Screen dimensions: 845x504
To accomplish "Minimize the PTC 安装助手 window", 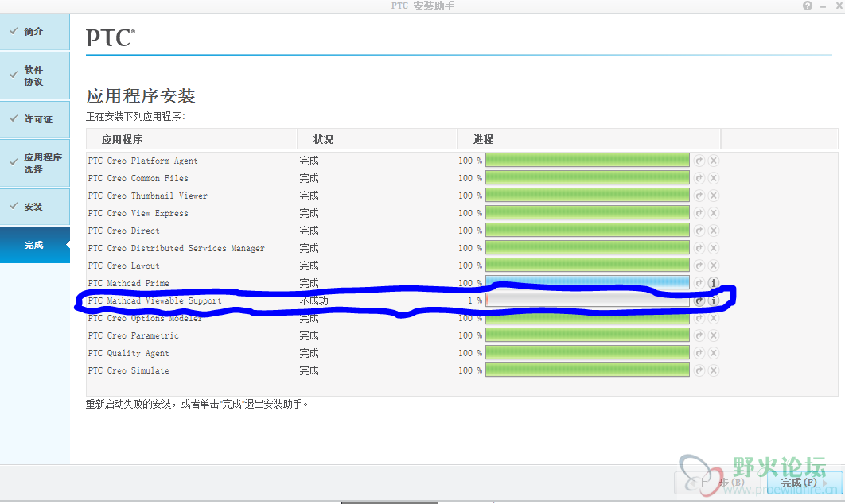I will click(x=824, y=6).
